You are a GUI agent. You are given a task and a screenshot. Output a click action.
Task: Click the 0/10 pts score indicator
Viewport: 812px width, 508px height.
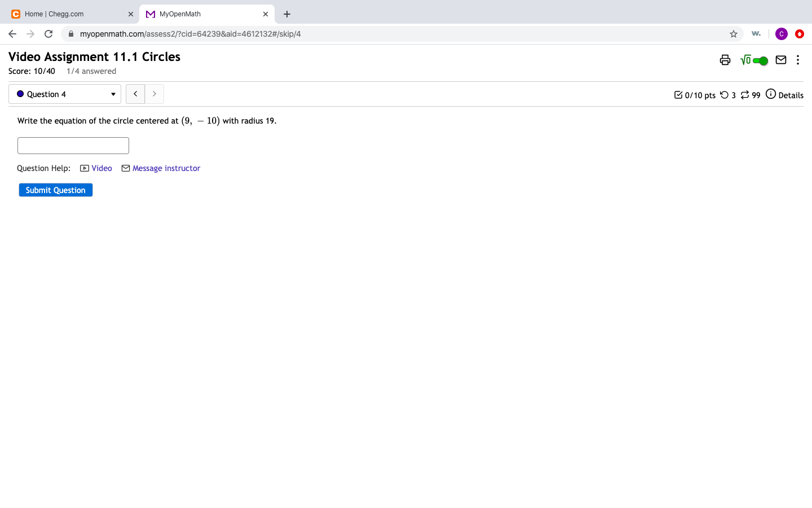tap(695, 95)
